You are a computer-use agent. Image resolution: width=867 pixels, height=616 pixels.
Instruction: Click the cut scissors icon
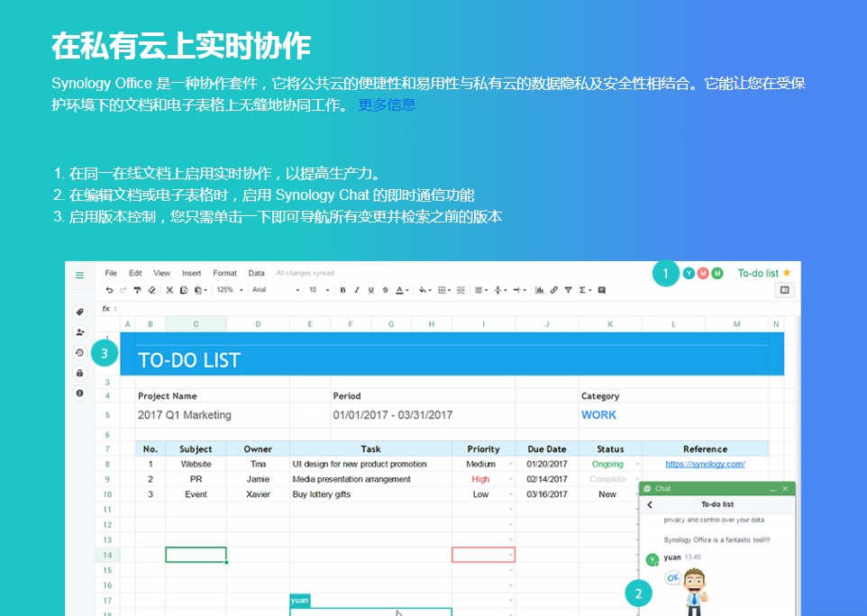tap(169, 290)
